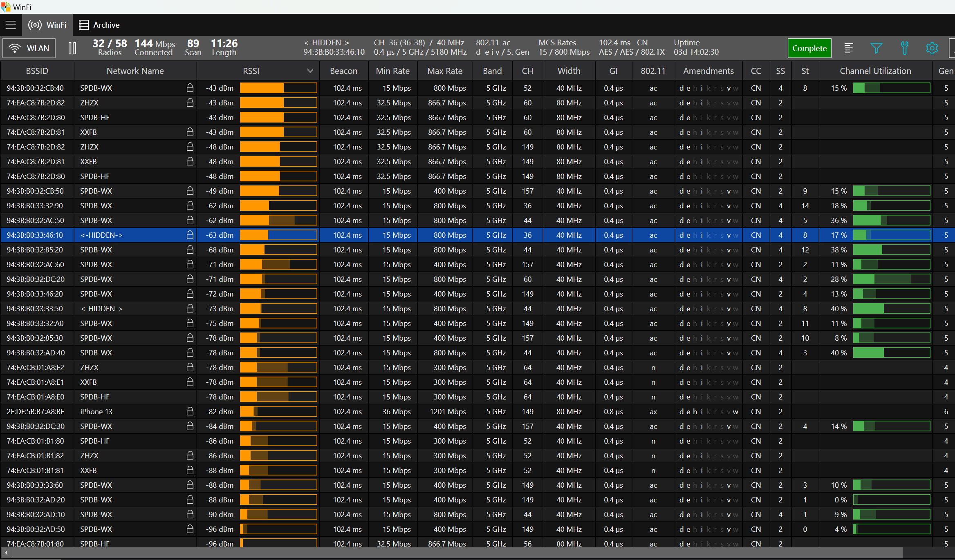
Task: Pause the scan with the pause icon
Action: click(x=72, y=48)
